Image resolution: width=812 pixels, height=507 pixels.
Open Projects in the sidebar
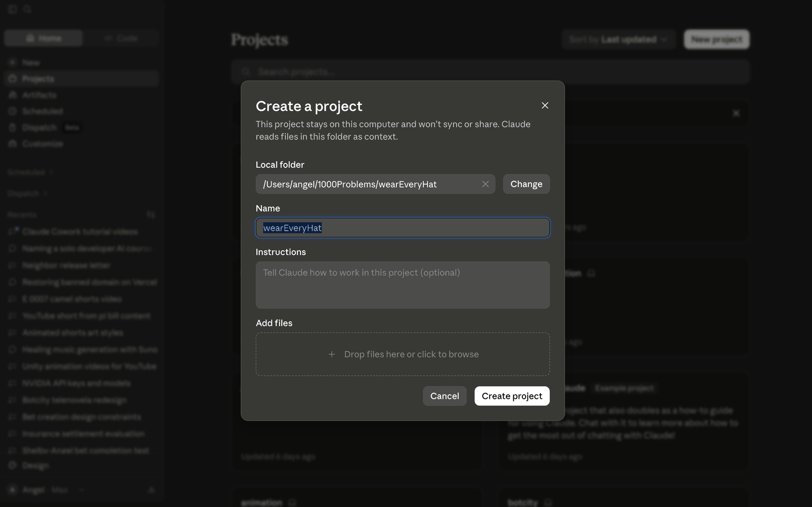(x=81, y=79)
